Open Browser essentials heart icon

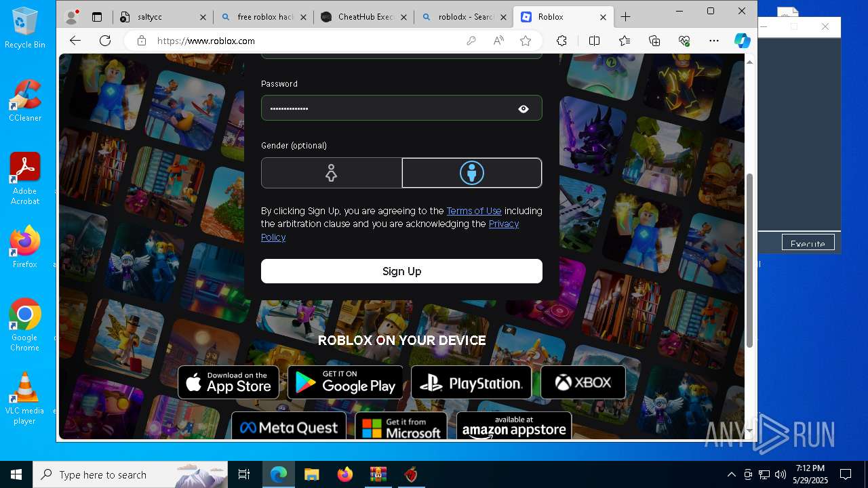(x=684, y=41)
